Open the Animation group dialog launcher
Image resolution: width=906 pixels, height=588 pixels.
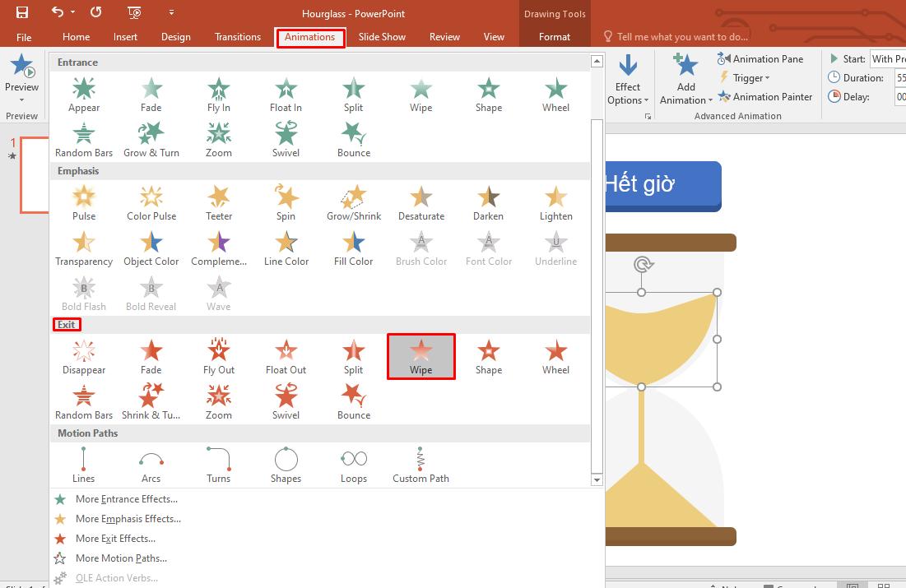tap(648, 117)
